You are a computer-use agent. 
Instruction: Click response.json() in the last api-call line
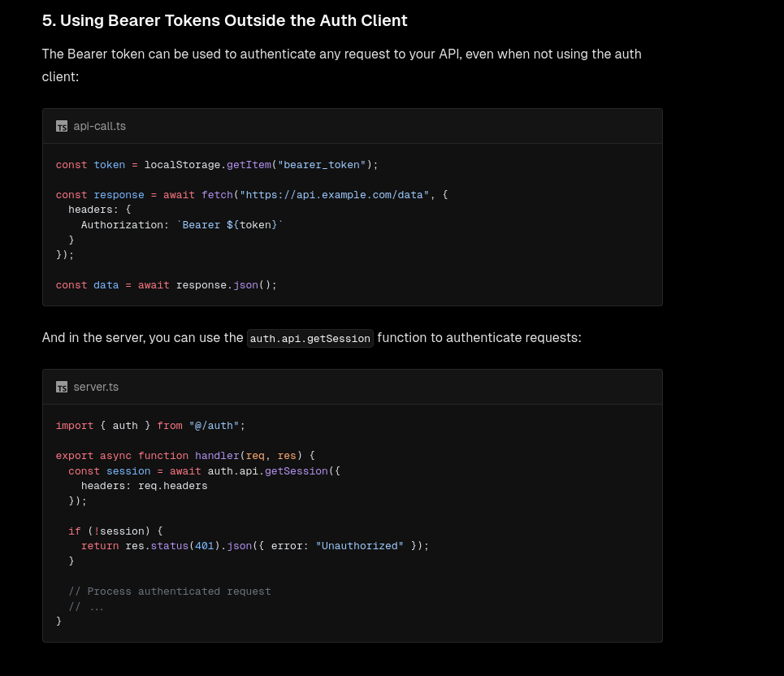(x=226, y=285)
